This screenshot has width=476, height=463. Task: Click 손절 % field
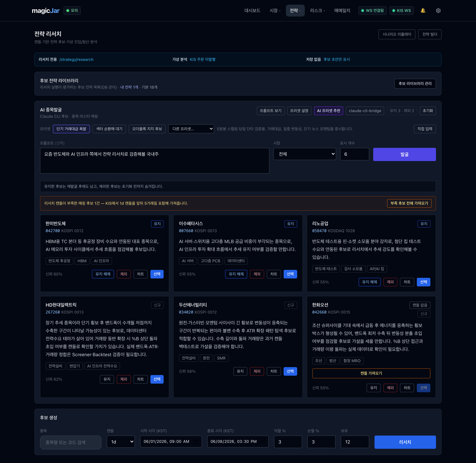321,442
